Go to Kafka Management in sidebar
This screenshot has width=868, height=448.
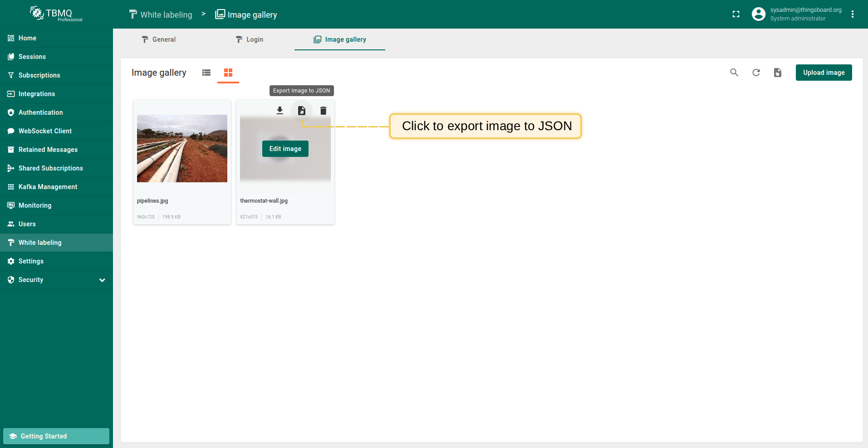(48, 187)
